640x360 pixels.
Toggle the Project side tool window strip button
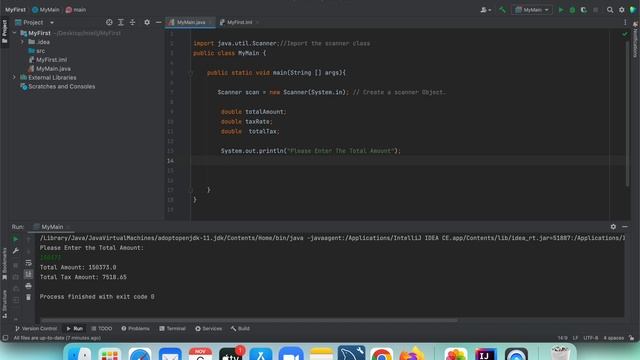click(4, 32)
